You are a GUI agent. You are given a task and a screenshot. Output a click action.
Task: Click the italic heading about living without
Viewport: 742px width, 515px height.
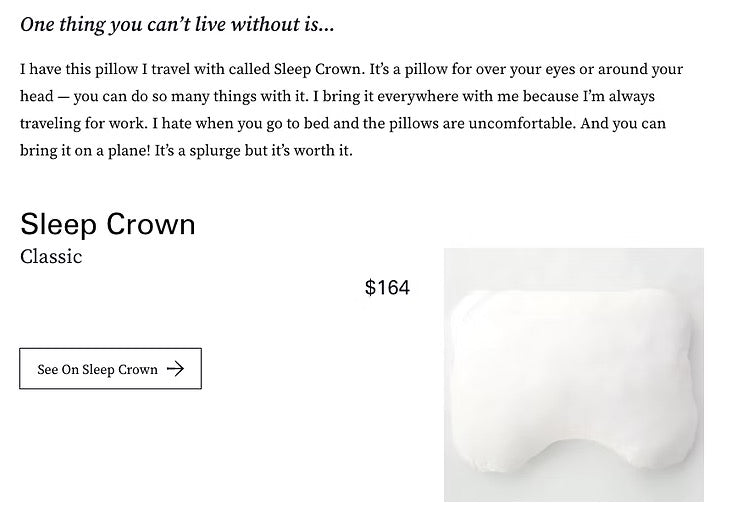[177, 25]
